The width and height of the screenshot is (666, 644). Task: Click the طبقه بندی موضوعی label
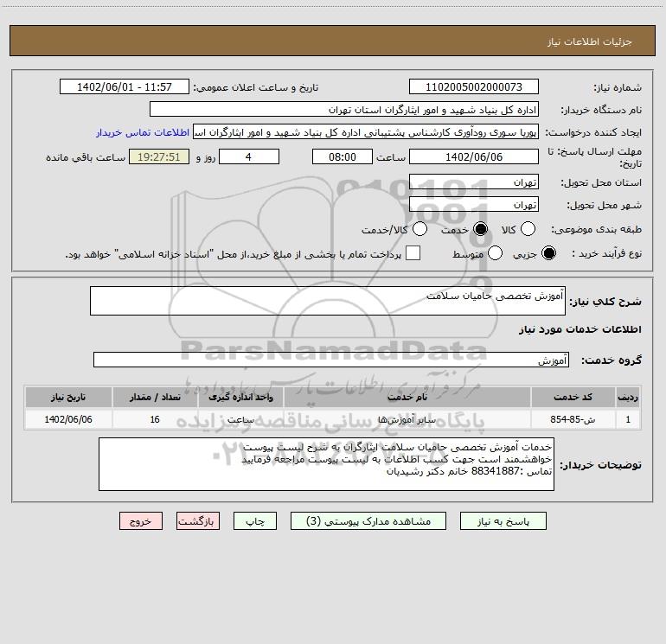tap(596, 229)
